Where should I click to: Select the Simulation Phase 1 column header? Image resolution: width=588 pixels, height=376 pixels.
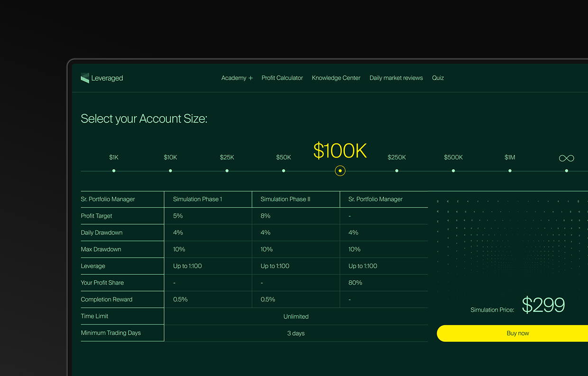pyautogui.click(x=197, y=199)
